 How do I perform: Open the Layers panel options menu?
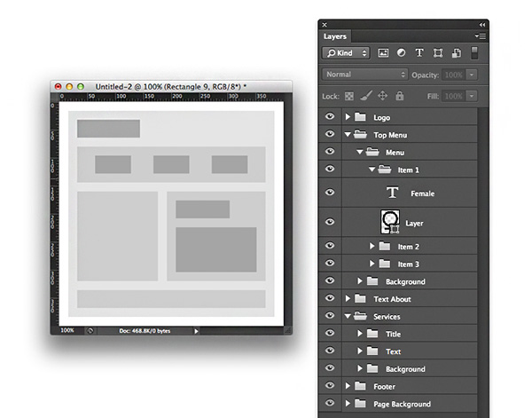pyautogui.click(x=482, y=36)
